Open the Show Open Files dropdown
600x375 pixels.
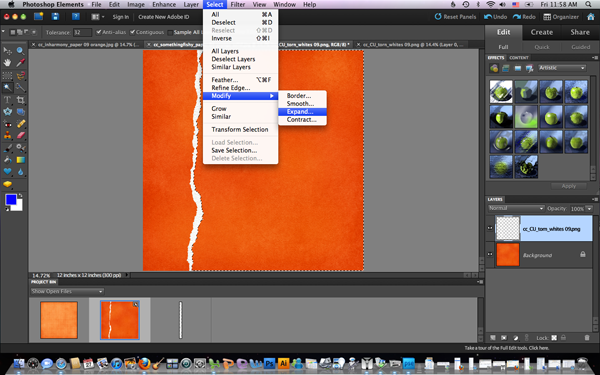pyautogui.click(x=67, y=291)
